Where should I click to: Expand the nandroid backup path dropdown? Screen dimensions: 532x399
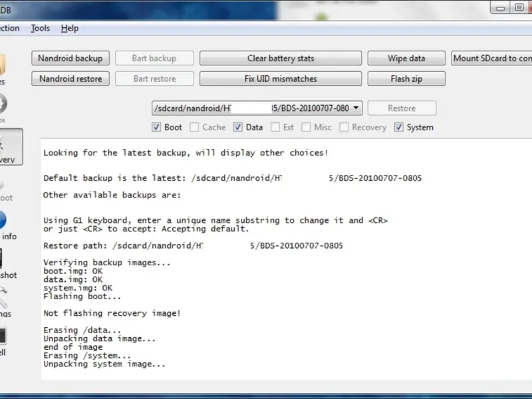point(356,108)
